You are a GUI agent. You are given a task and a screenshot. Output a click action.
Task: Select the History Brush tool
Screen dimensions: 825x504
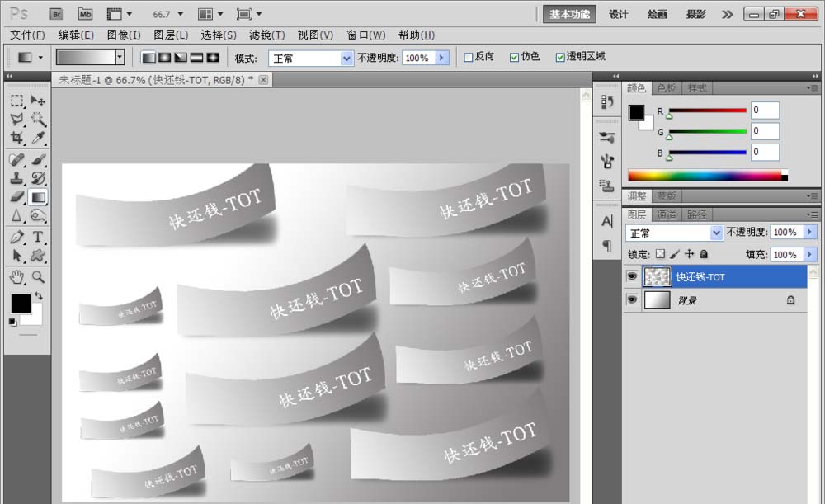coord(38,178)
